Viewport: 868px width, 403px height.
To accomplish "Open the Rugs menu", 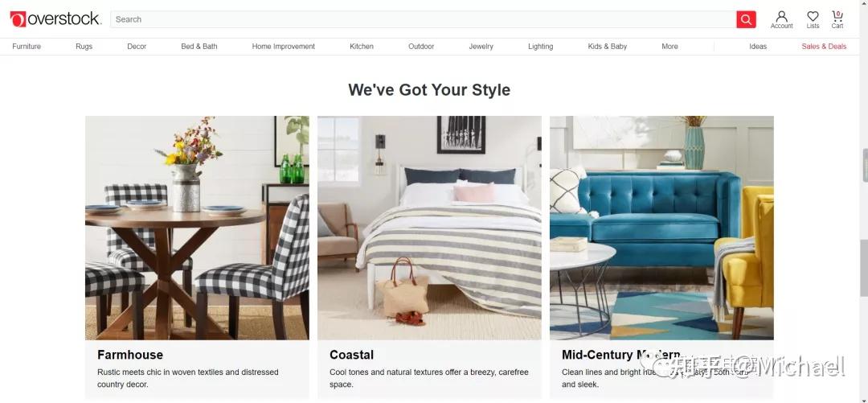I will click(x=84, y=47).
